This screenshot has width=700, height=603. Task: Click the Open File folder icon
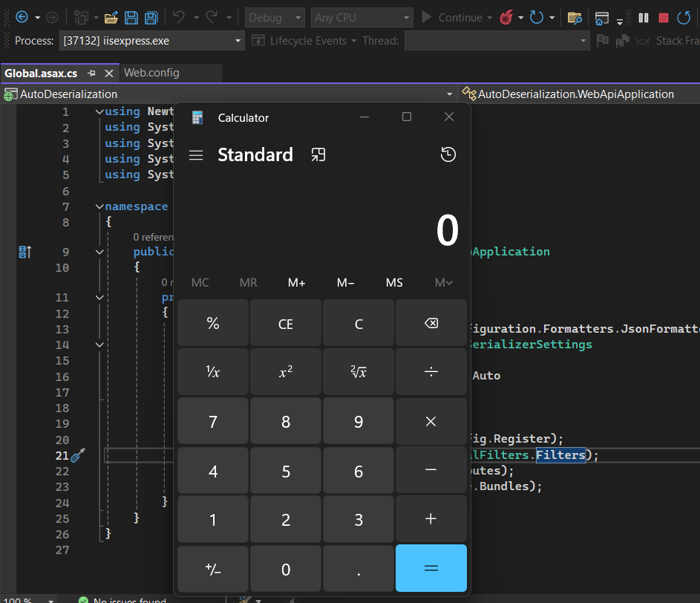[111, 18]
